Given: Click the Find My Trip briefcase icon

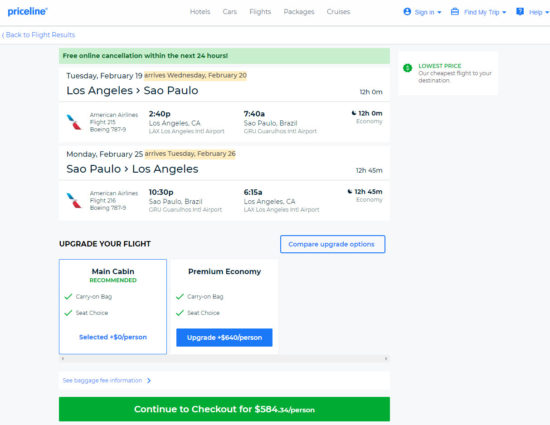Looking at the screenshot, I should (455, 12).
